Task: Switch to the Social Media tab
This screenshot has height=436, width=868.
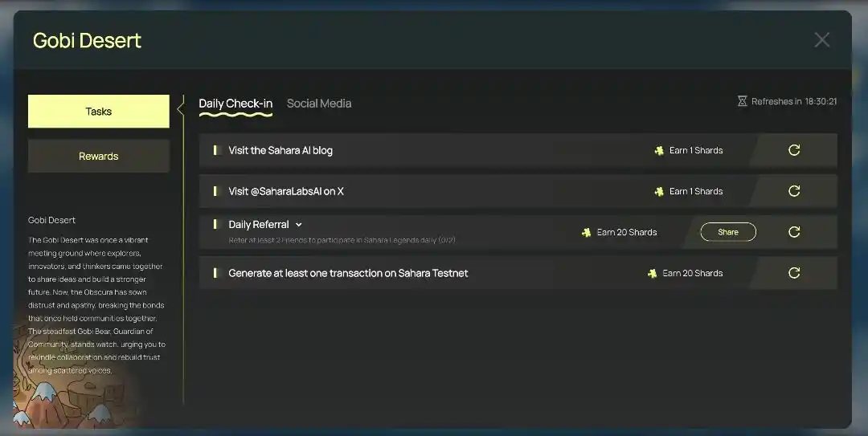Action: pyautogui.click(x=319, y=104)
